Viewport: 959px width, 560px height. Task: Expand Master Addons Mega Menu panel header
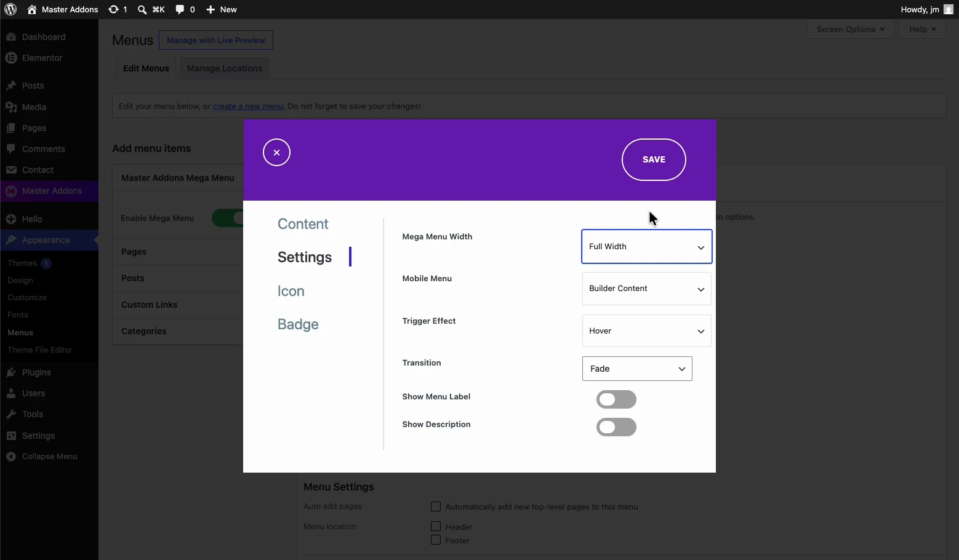tap(178, 178)
